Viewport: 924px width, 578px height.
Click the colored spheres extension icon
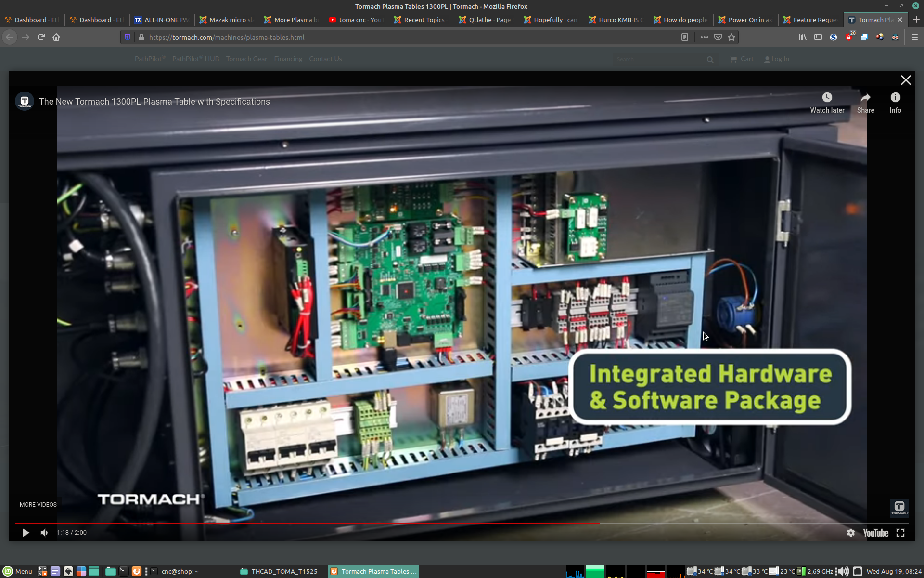(x=880, y=37)
